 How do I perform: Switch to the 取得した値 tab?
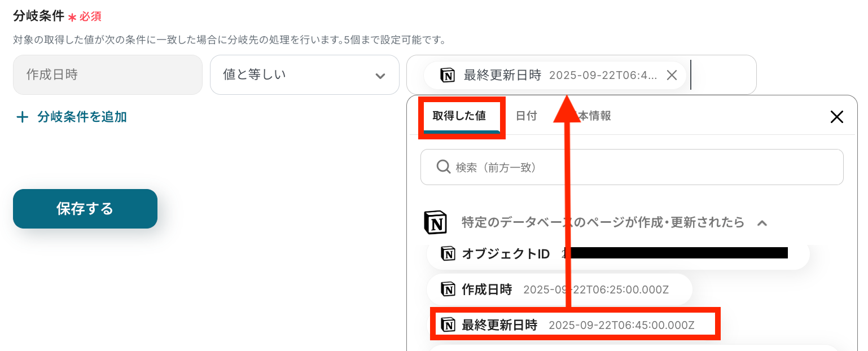point(459,116)
